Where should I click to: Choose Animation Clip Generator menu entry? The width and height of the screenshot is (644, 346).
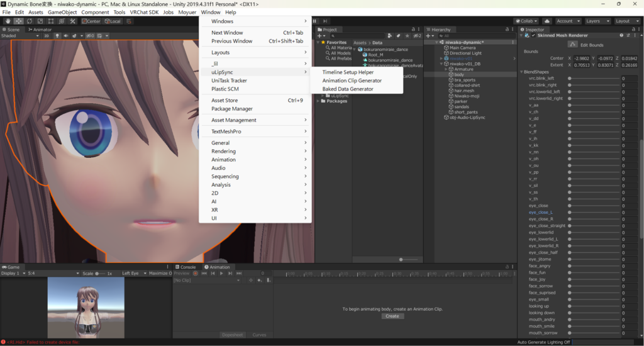tap(352, 81)
